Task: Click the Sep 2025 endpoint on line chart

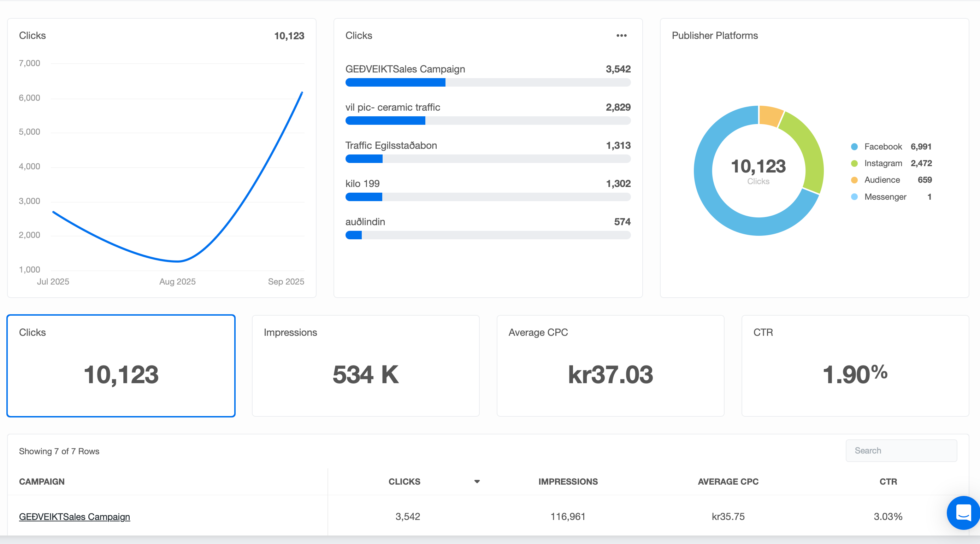Action: pyautogui.click(x=302, y=93)
